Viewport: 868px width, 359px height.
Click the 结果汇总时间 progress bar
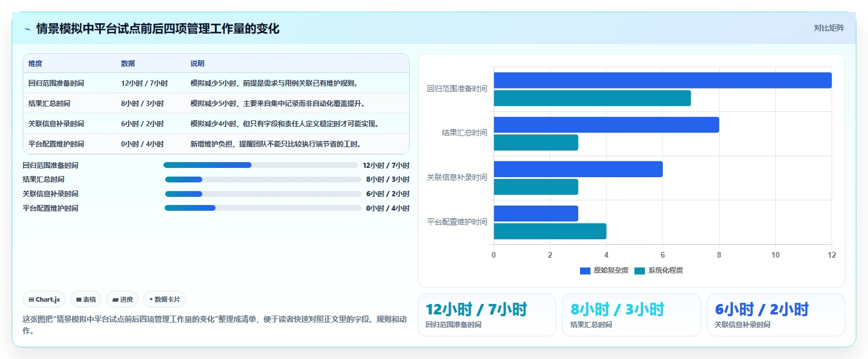coord(263,179)
